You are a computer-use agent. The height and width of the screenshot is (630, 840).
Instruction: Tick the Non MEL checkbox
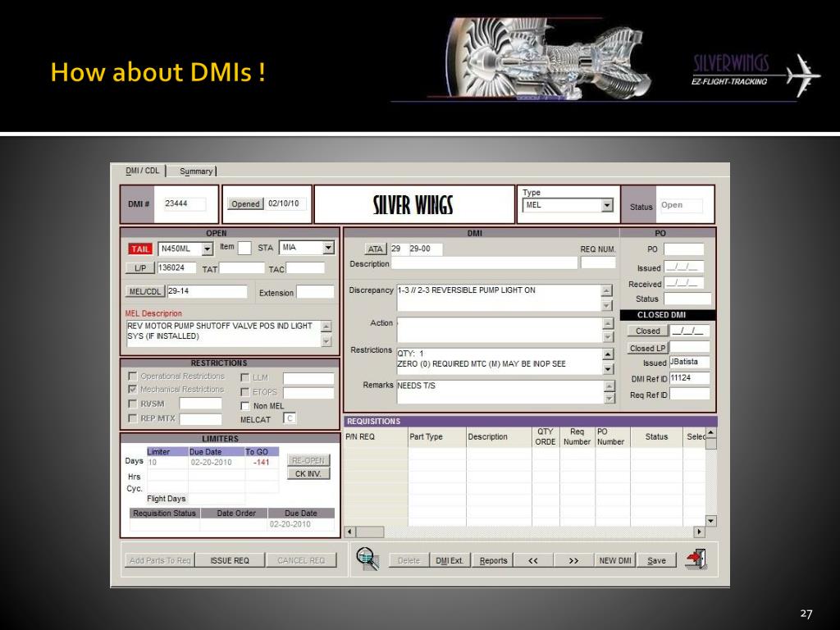244,405
